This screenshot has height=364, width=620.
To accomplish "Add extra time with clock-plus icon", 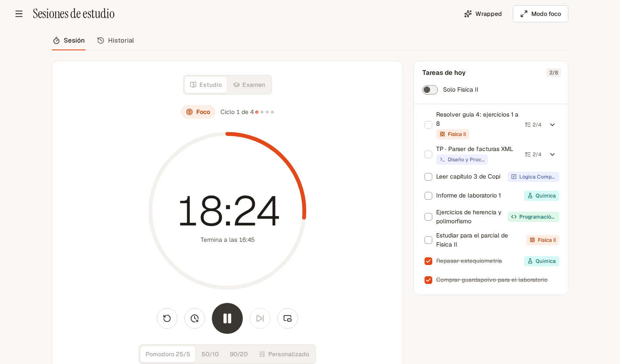I will click(x=195, y=318).
